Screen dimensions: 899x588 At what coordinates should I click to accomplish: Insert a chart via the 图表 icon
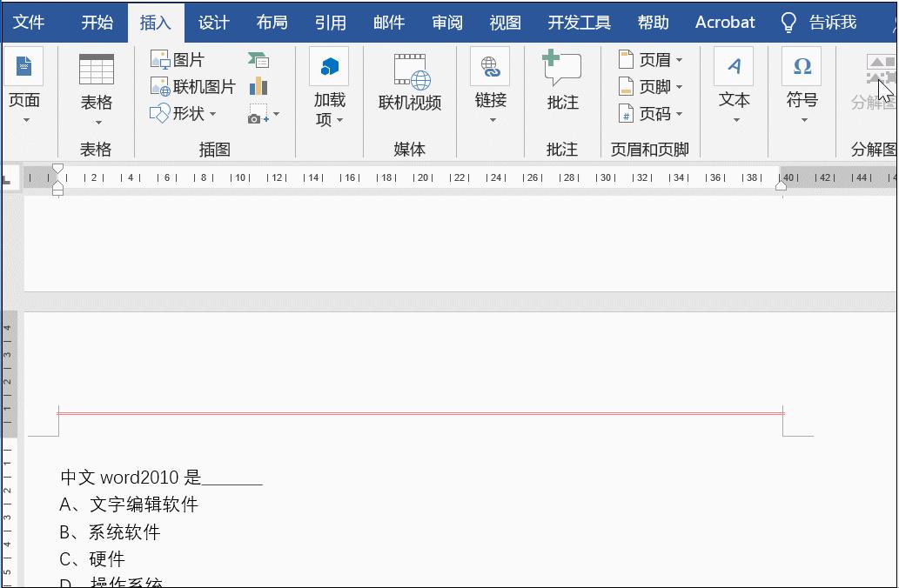point(258,86)
